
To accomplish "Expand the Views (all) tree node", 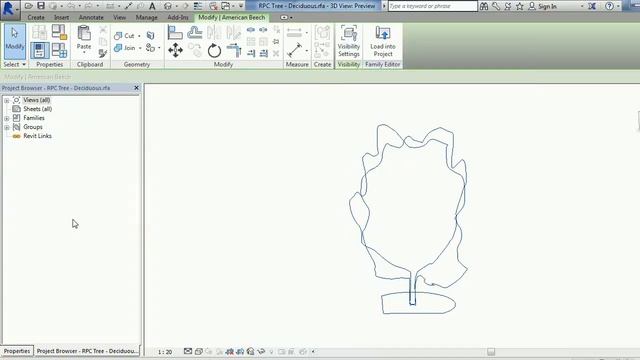I will 7,100.
